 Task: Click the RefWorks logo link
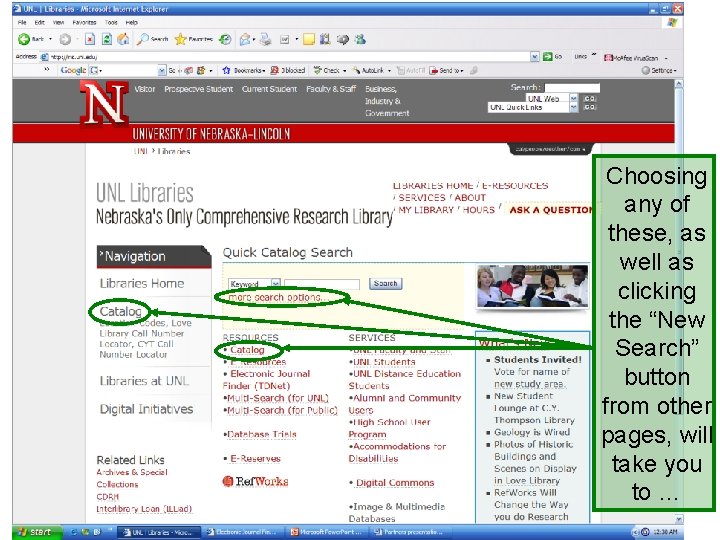pos(255,481)
